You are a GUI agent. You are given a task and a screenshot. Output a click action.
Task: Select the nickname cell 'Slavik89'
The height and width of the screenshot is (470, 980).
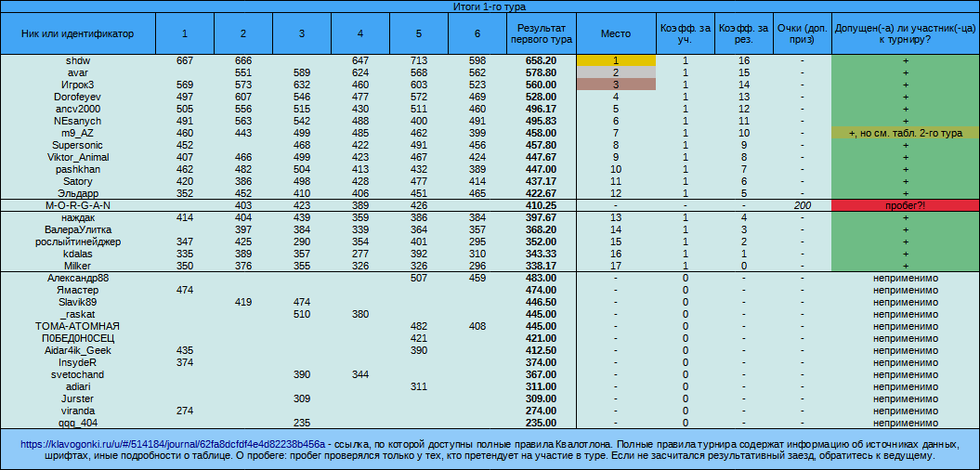pyautogui.click(x=77, y=302)
